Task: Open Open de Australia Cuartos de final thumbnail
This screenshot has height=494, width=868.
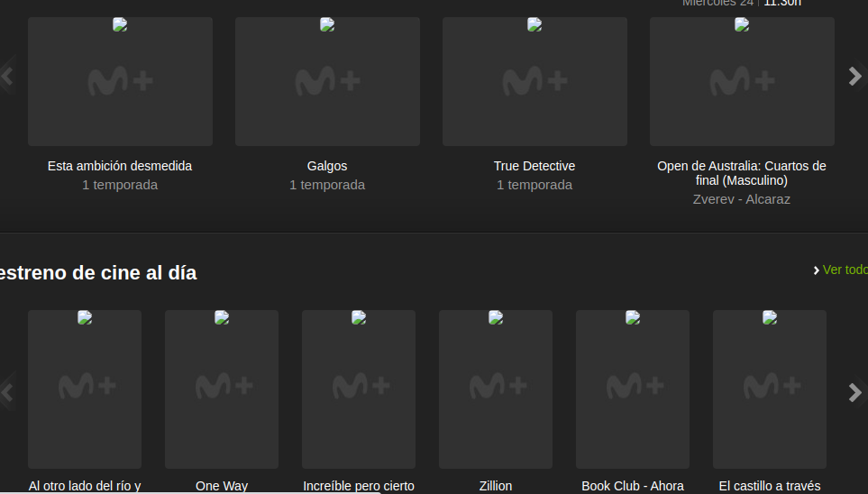Action: point(742,81)
